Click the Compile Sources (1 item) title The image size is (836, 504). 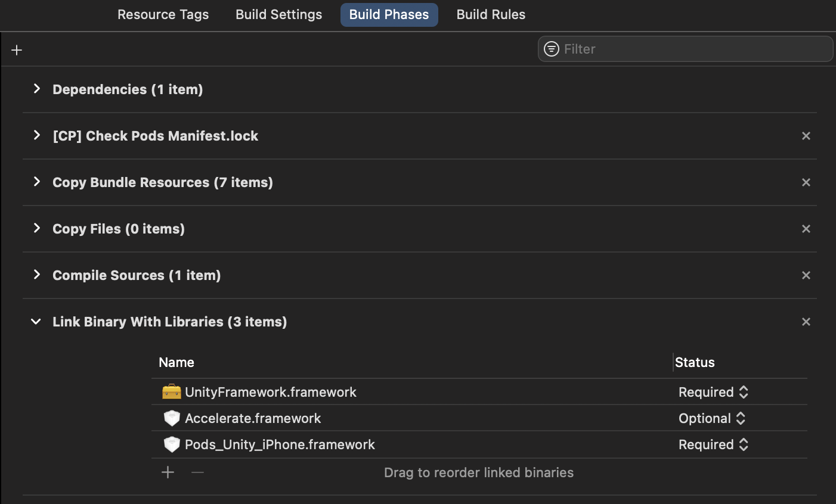click(137, 275)
